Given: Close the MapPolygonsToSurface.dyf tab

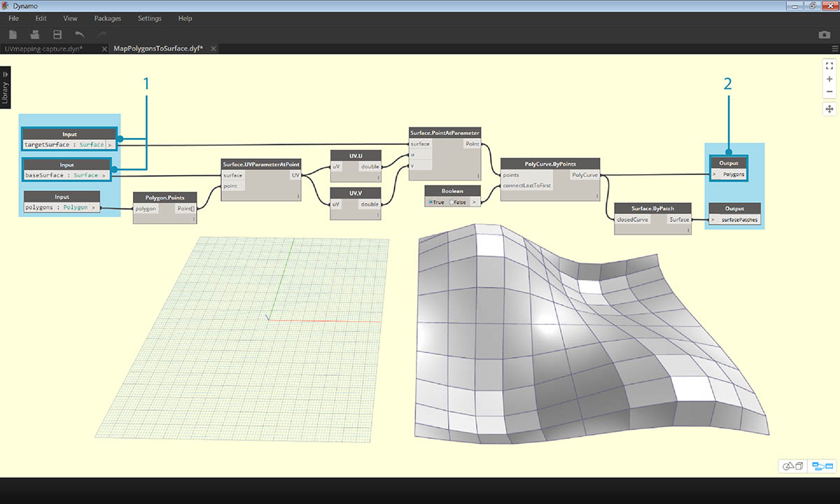Looking at the screenshot, I should (213, 49).
